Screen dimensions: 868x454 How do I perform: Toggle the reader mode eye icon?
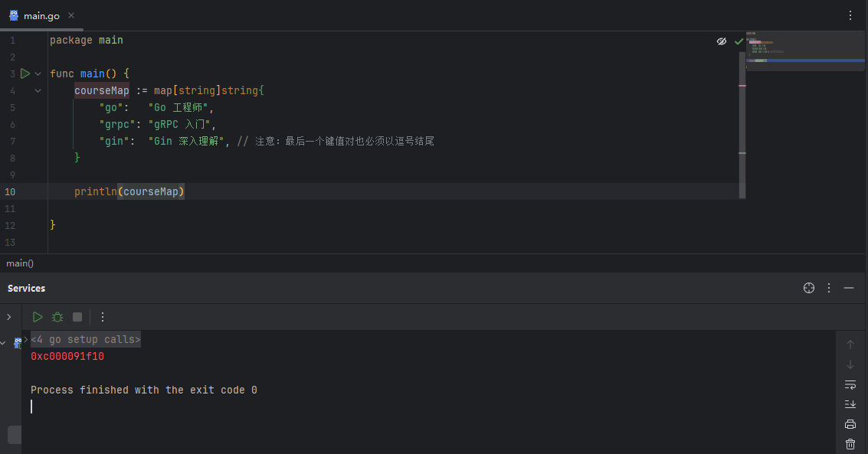pos(722,41)
